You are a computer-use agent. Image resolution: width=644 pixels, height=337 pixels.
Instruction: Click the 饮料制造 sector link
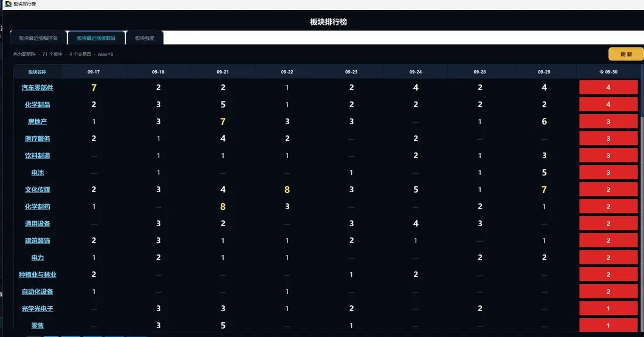37,155
